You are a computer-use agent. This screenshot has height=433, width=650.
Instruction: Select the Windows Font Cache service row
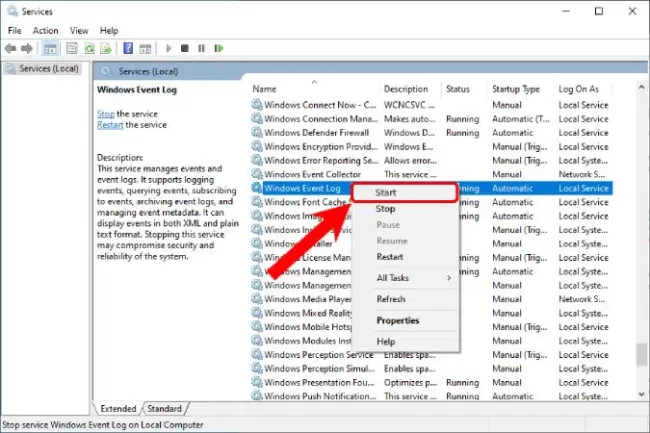(432, 202)
